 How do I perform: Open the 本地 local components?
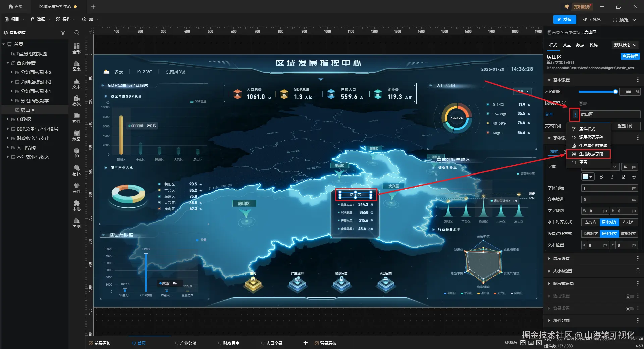pos(77,205)
